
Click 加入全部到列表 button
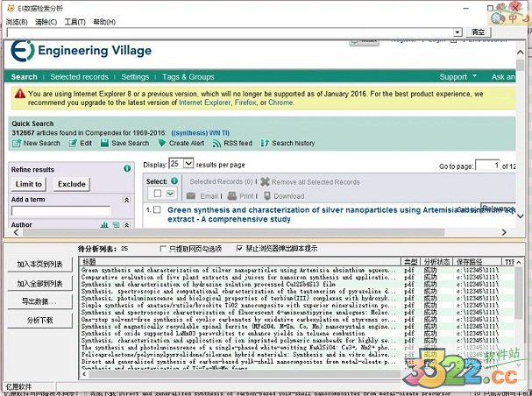coord(40,284)
